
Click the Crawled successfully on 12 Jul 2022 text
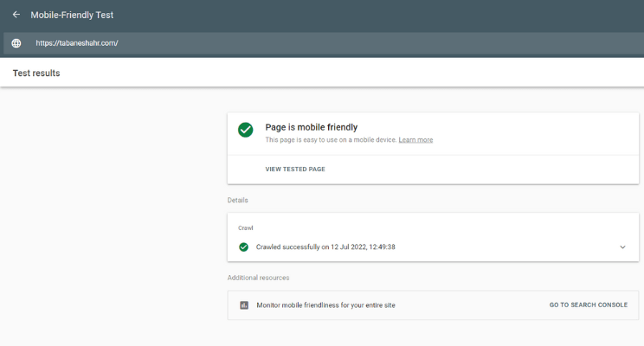pyautogui.click(x=325, y=247)
